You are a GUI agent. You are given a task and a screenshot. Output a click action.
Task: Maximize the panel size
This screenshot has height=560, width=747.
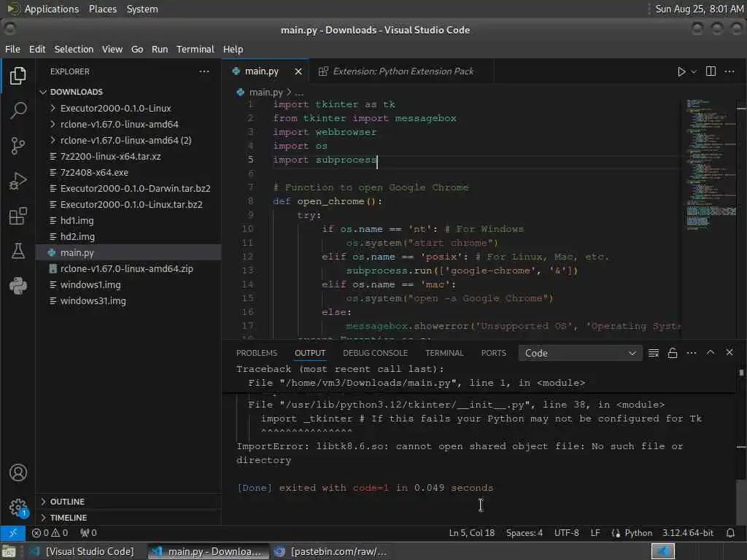point(711,352)
